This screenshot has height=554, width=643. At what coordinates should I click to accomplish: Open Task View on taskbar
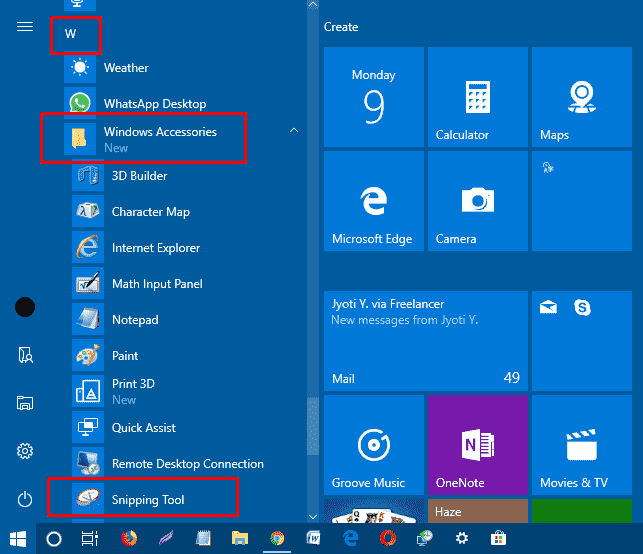coord(90,539)
